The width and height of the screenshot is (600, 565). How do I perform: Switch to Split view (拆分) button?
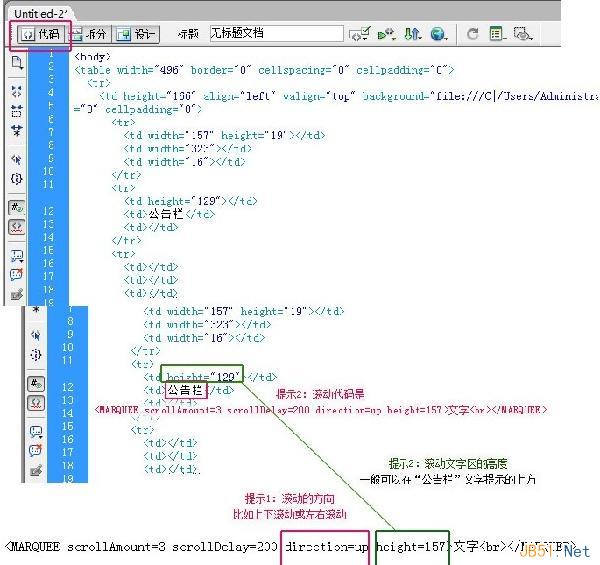pos(89,34)
